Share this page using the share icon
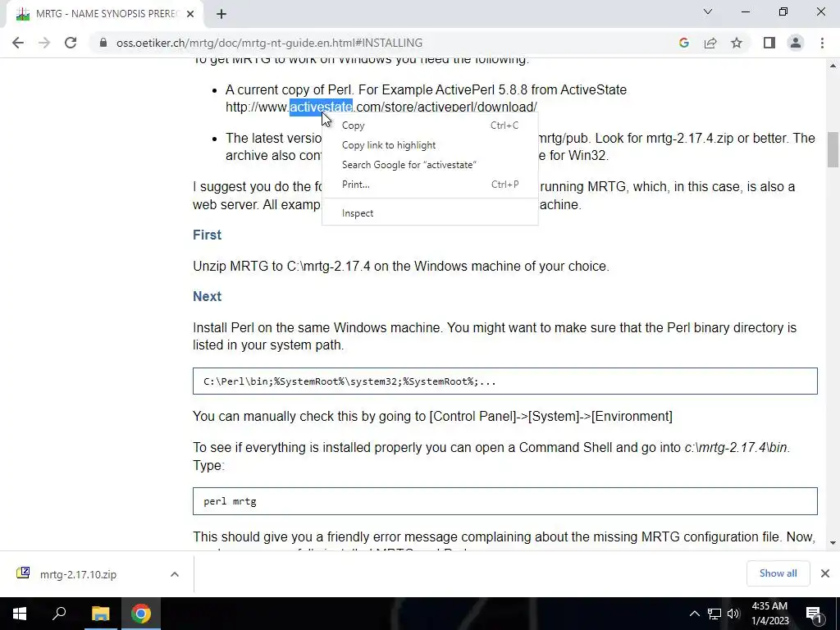Screen dimensions: 840x630 tap(710, 43)
